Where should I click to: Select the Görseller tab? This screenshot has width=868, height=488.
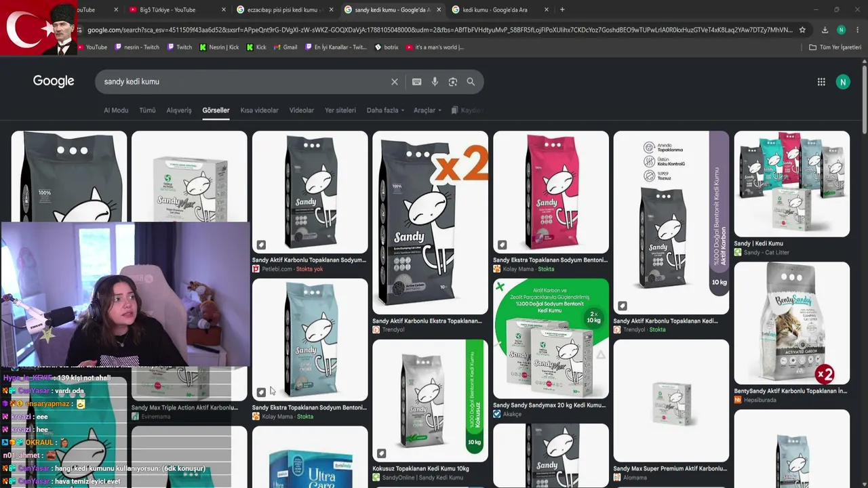[216, 110]
